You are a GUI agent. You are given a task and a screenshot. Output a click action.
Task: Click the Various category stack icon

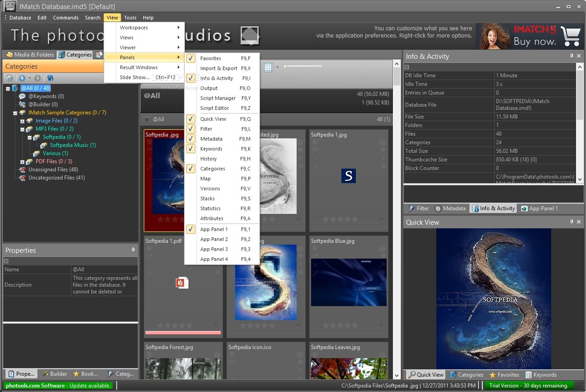click(37, 153)
